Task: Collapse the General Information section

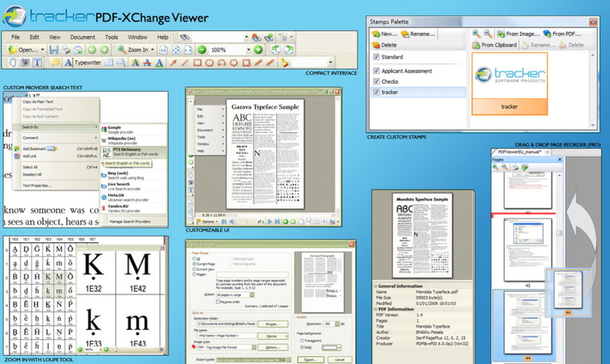Action: pyautogui.click(x=376, y=286)
